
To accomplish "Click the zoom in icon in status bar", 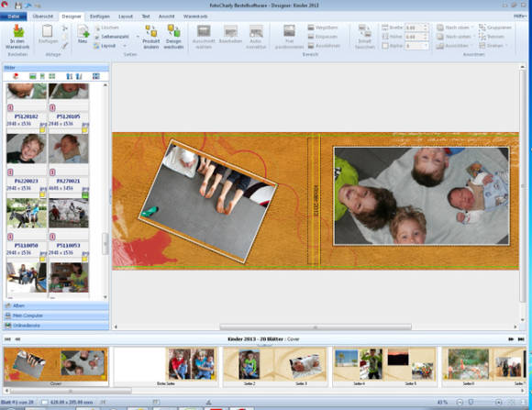I will 498,402.
